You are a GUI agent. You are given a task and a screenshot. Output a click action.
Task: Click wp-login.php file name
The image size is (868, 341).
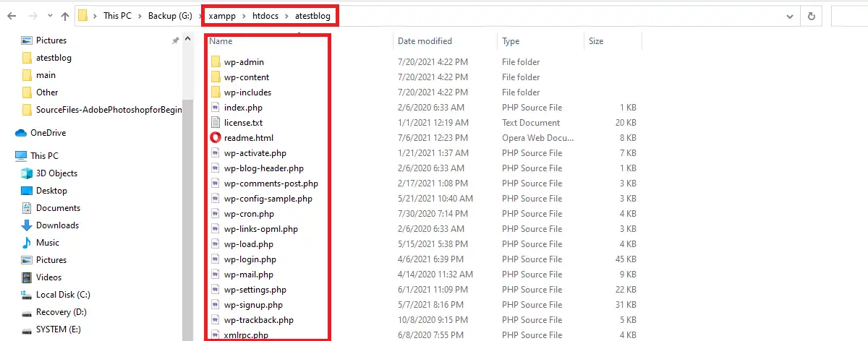click(250, 259)
